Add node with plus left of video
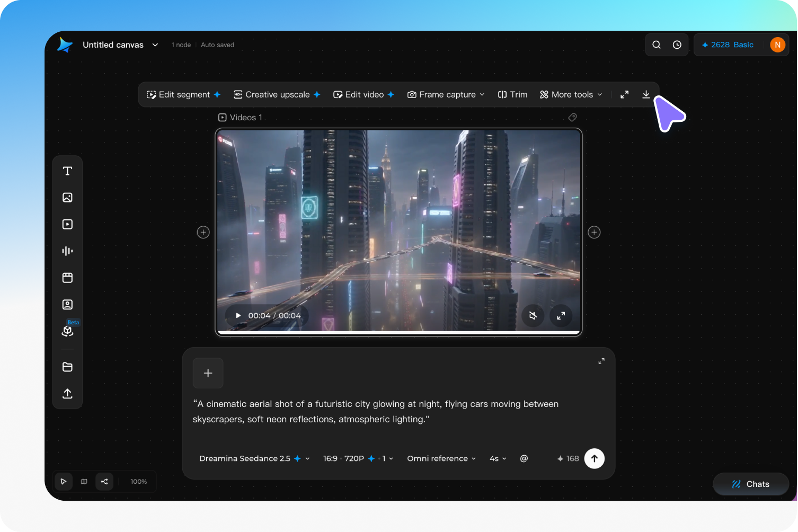The width and height of the screenshot is (798, 532). (203, 232)
